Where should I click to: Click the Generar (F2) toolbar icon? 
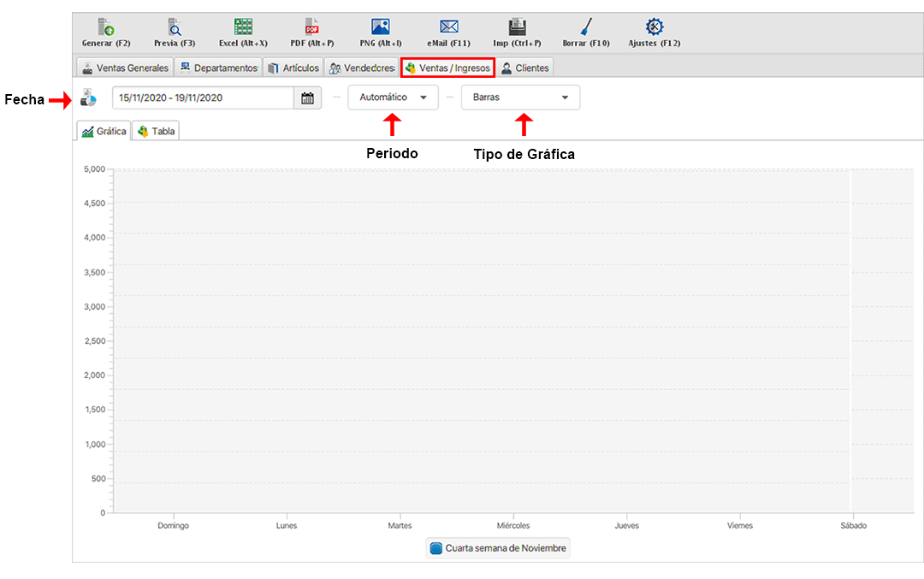pyautogui.click(x=106, y=27)
